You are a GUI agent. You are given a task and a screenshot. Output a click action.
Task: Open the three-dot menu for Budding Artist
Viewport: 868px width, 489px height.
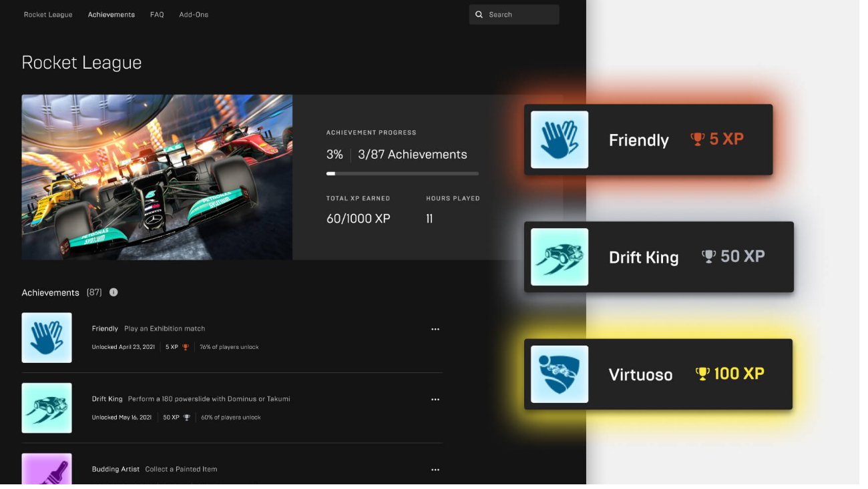coord(435,470)
